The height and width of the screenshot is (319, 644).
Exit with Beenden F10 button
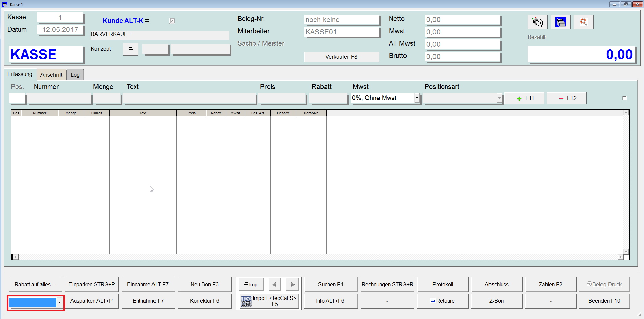coord(604,301)
